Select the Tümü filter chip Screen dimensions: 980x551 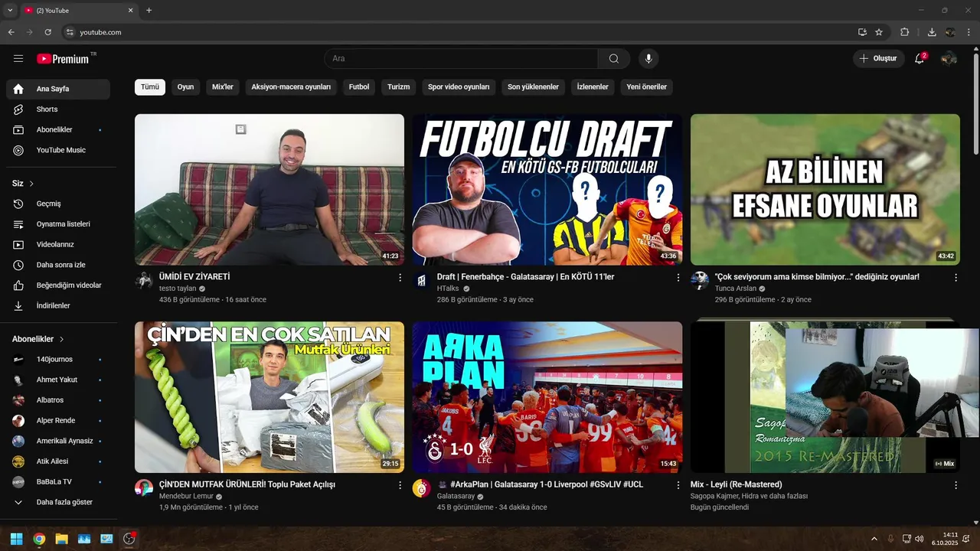coord(150,87)
